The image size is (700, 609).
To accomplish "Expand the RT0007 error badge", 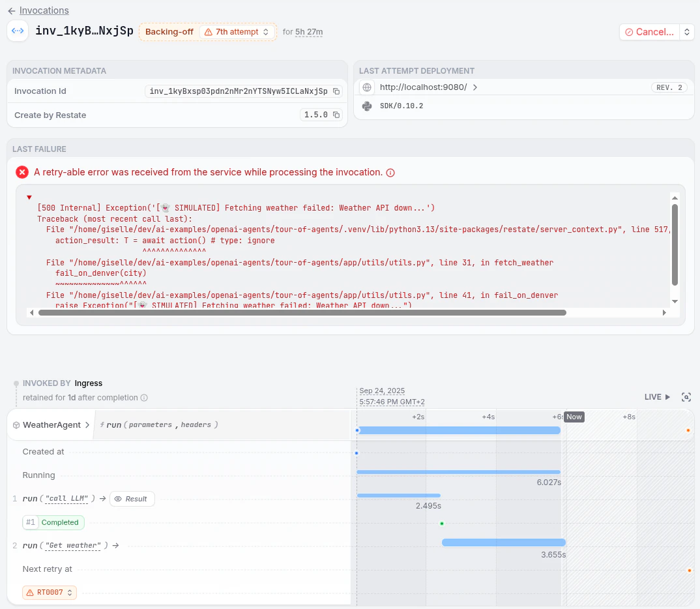I will [50, 593].
